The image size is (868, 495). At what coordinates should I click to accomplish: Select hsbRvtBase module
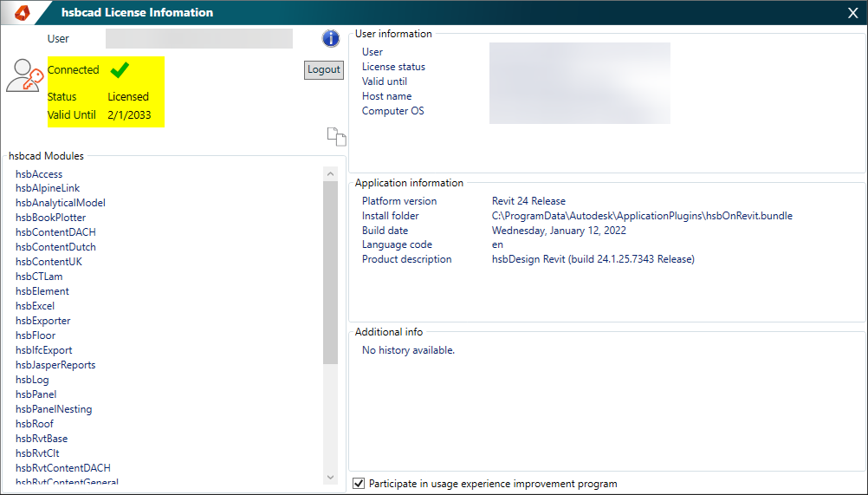(x=42, y=439)
